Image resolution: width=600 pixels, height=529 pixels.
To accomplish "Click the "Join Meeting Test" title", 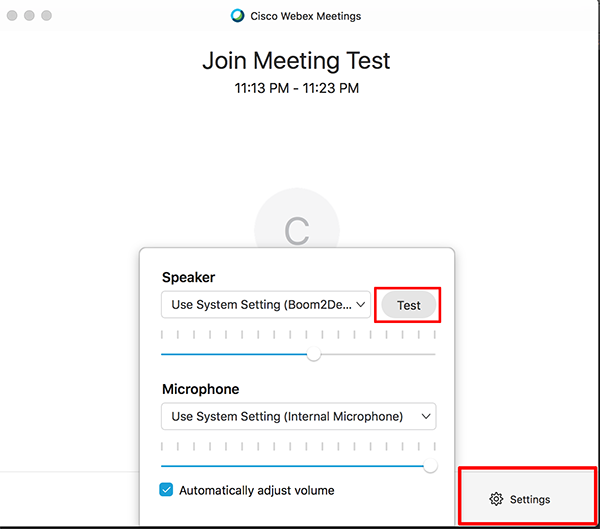I will pos(296,60).
